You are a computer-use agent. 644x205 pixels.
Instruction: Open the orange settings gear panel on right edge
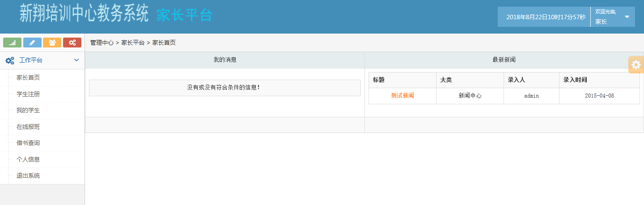pyautogui.click(x=636, y=65)
